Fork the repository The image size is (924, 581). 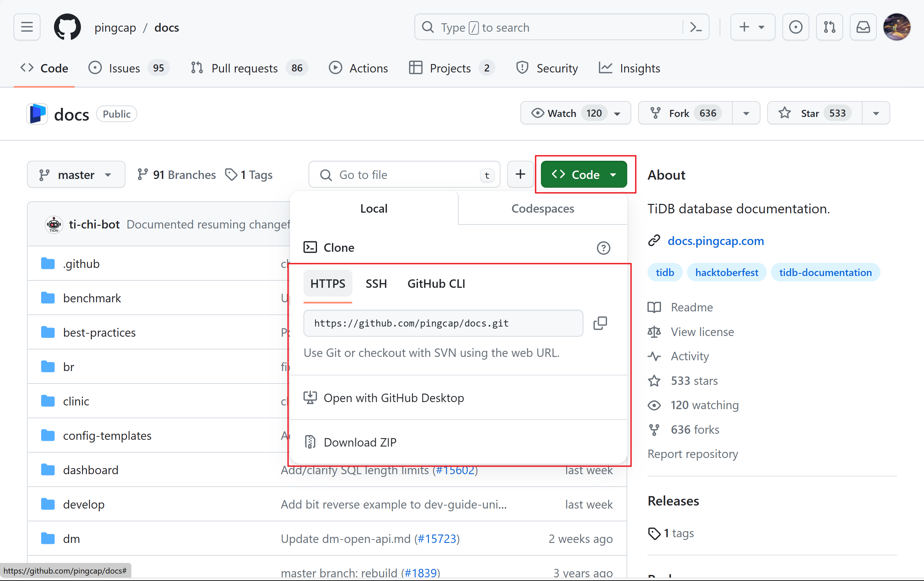685,113
